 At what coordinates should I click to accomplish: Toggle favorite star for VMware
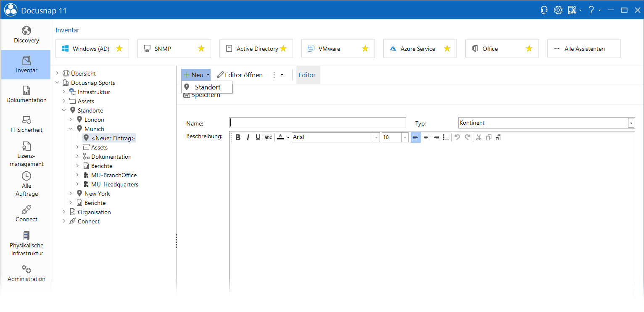pyautogui.click(x=365, y=49)
